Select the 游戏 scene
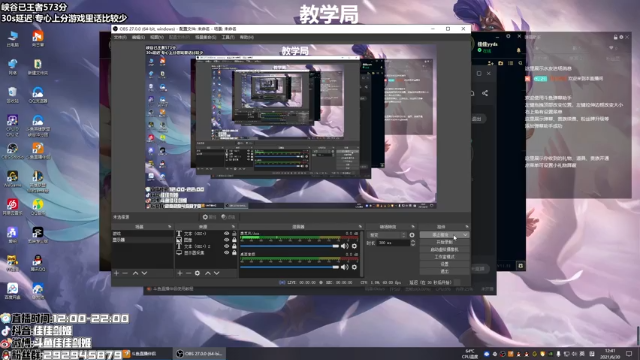 click(x=142, y=233)
